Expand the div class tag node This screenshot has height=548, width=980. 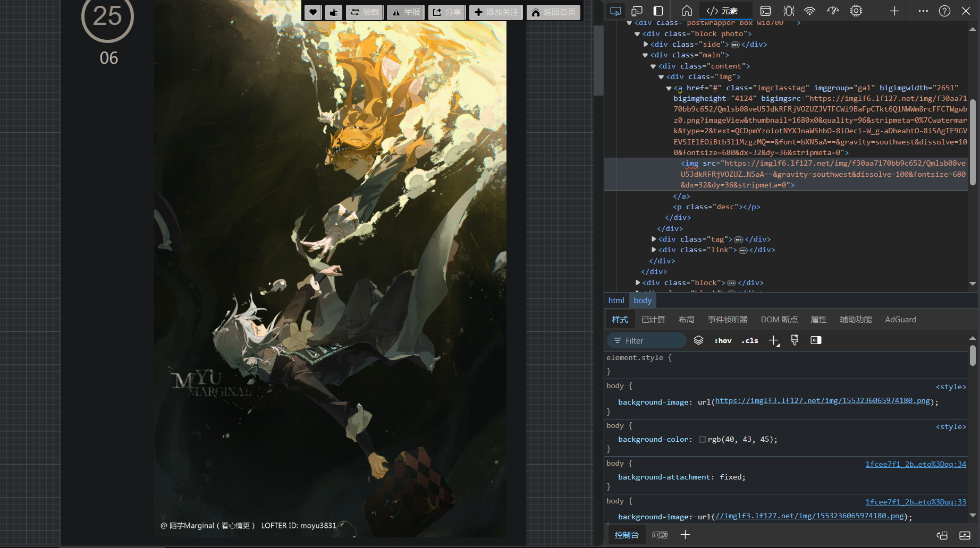pos(654,239)
